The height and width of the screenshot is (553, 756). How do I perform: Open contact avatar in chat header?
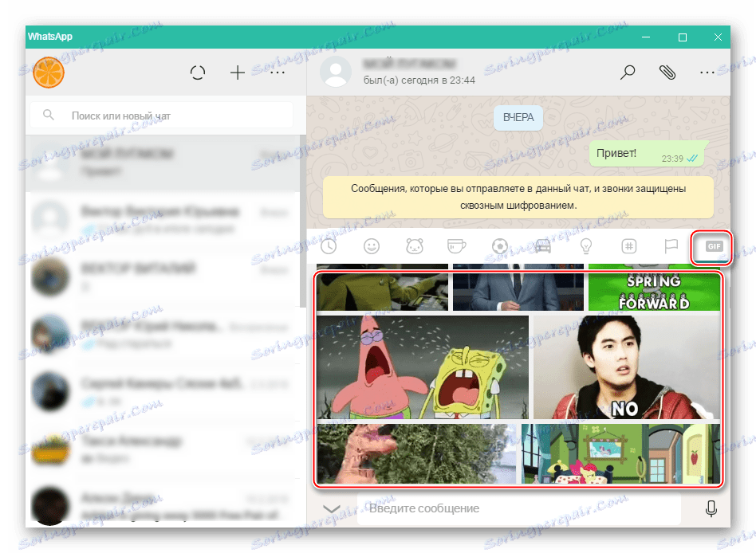coord(336,73)
